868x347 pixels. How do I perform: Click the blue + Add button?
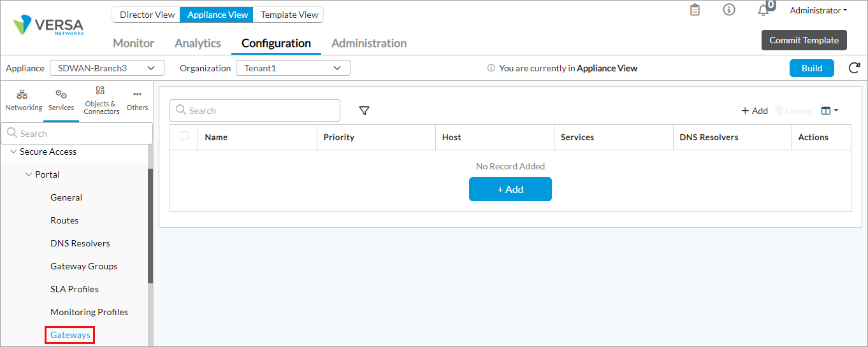click(510, 189)
